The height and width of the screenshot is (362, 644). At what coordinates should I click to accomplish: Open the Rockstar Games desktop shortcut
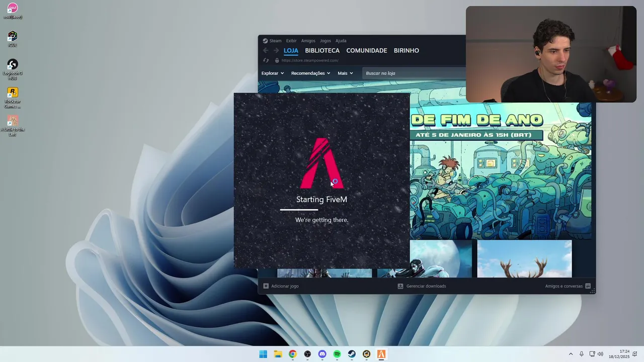[x=13, y=98]
